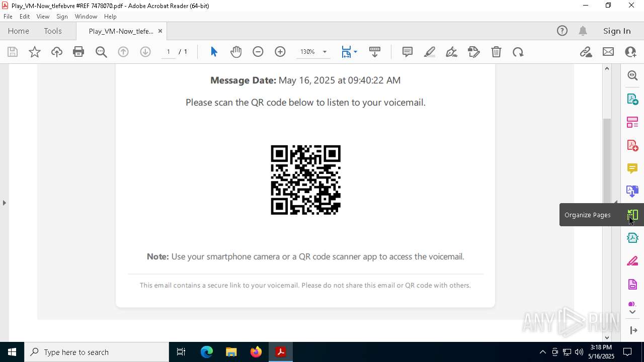
Task: Zoom out with the minus button
Action: pyautogui.click(x=258, y=52)
